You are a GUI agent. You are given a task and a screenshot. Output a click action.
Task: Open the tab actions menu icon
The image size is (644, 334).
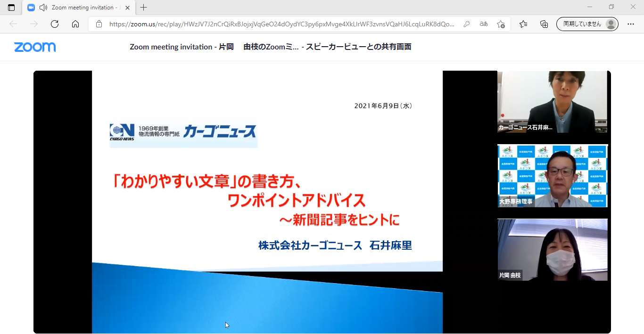11,8
